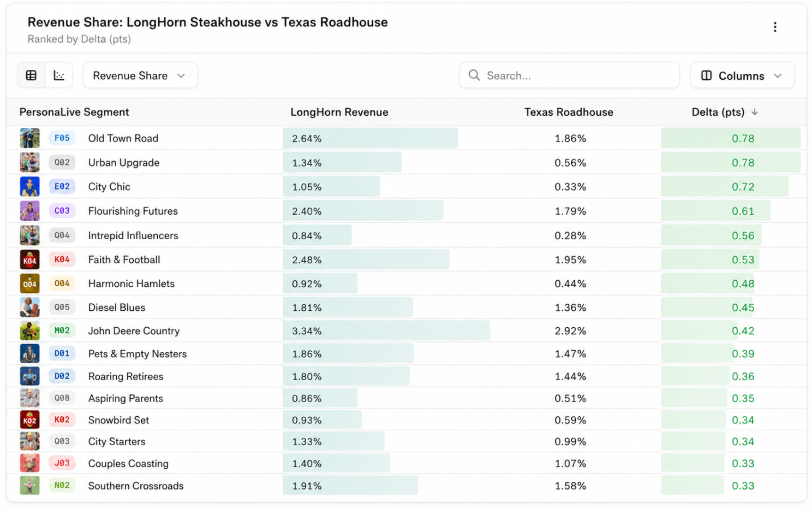This screenshot has height=508, width=812.
Task: Select the City Chic segment name
Action: tap(109, 187)
